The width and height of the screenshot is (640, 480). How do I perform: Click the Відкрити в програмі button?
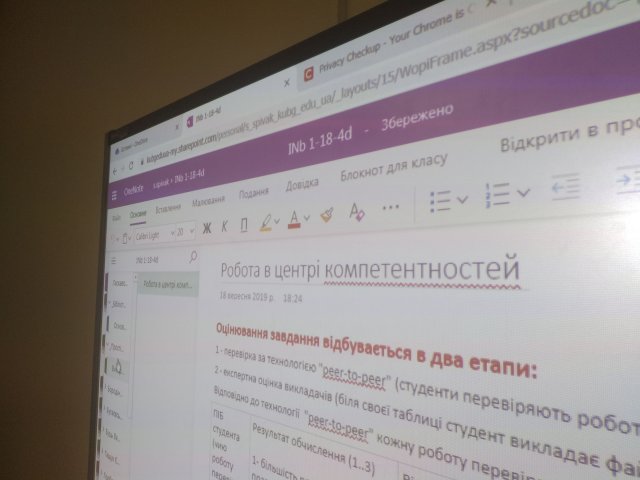coord(565,134)
